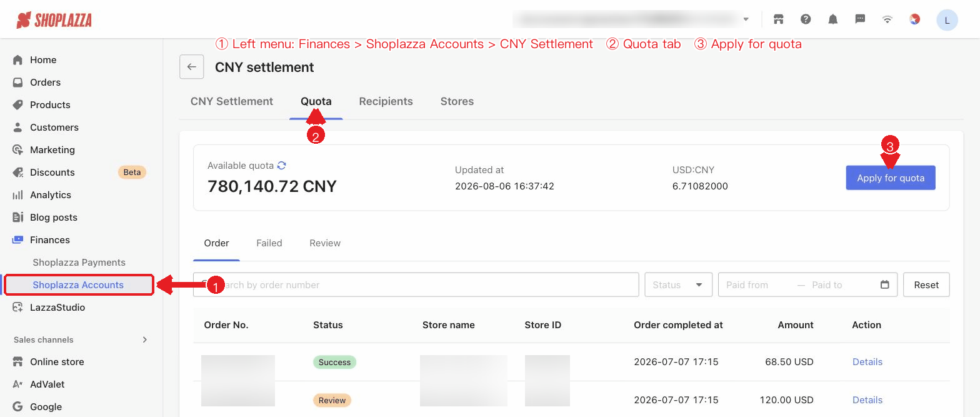Click the 780,140.72 CNY quota value
The width and height of the screenshot is (980, 417).
click(x=272, y=186)
